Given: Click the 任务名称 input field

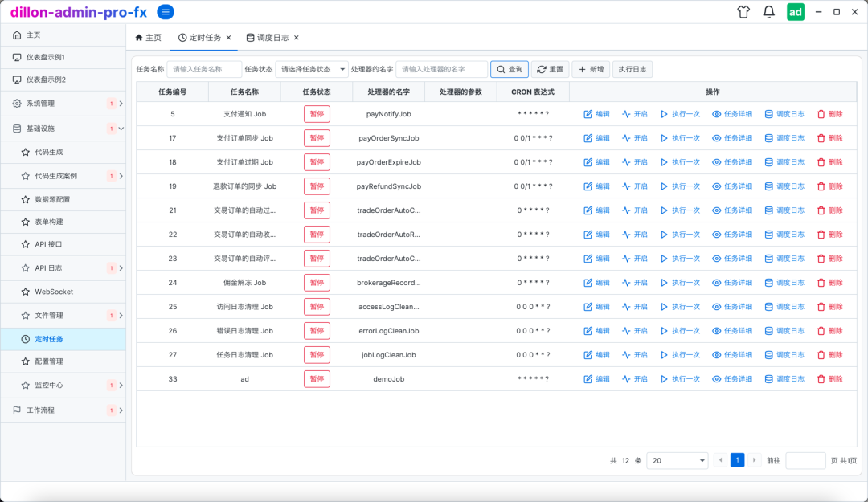Looking at the screenshot, I should click(x=204, y=70).
